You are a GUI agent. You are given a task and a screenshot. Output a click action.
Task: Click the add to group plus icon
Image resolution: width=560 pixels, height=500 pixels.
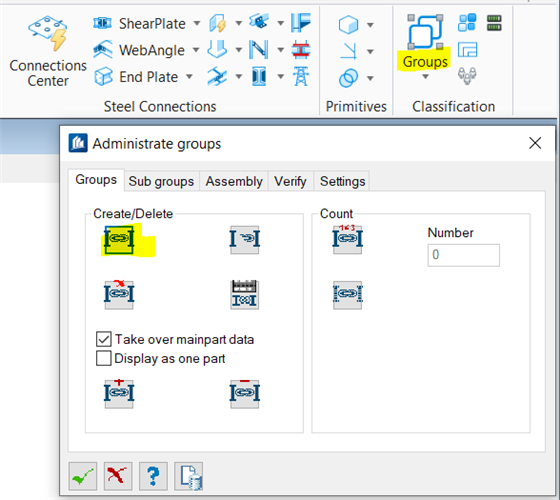(119, 394)
